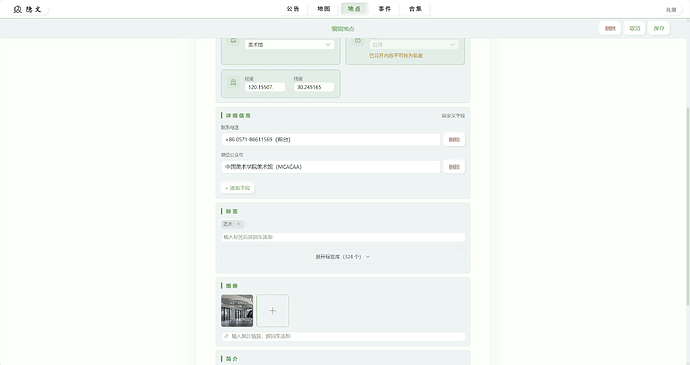Click the link icon in image URL field
The height and width of the screenshot is (365, 690).
tap(226, 336)
